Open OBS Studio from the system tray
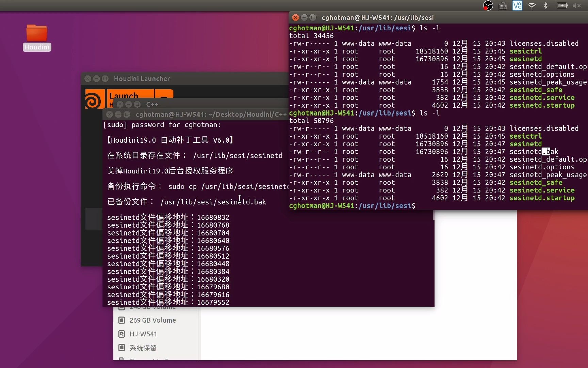The width and height of the screenshot is (588, 368). (488, 5)
